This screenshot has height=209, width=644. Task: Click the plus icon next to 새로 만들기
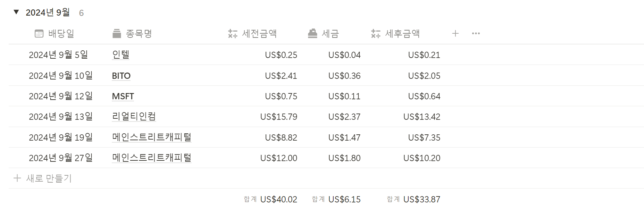point(17,178)
